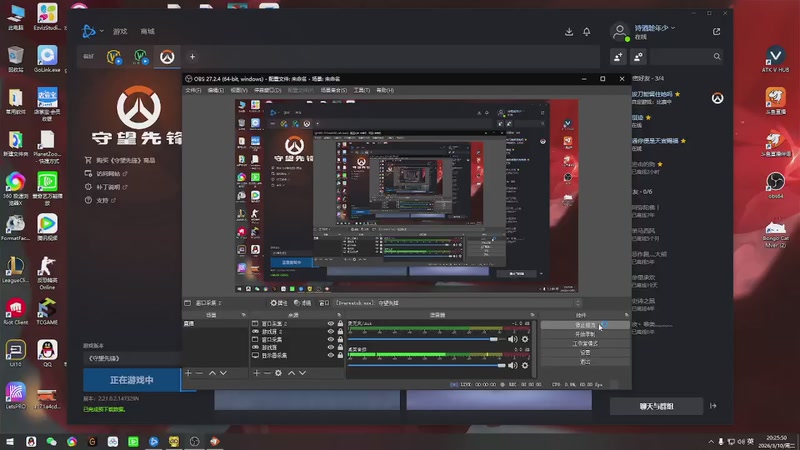Open Battle.net downloads icon
This screenshot has width=800, height=450.
click(x=569, y=32)
